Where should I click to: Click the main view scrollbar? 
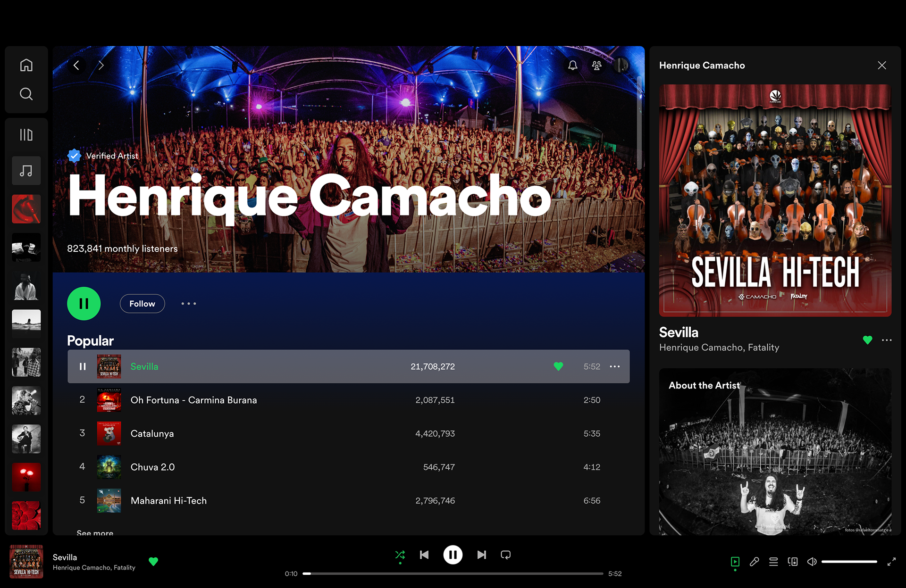[x=639, y=123]
